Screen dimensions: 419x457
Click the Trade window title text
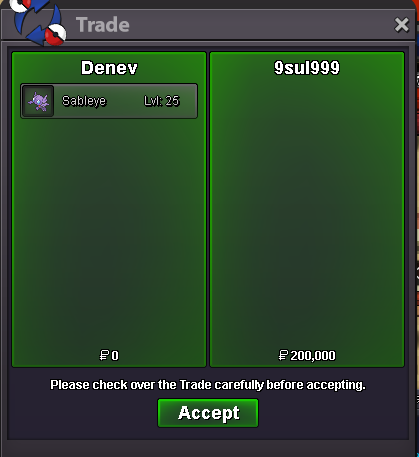tap(103, 25)
